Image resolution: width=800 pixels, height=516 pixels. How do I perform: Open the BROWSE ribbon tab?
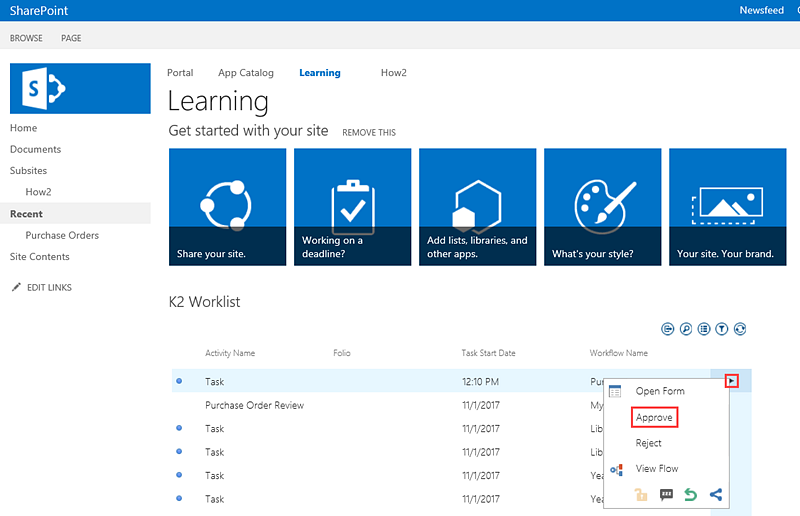coord(26,38)
